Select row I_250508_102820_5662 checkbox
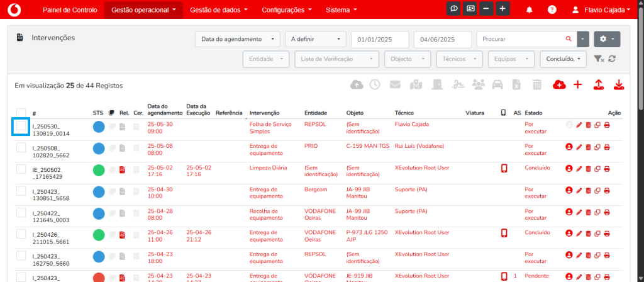The image size is (644, 282). click(x=21, y=147)
